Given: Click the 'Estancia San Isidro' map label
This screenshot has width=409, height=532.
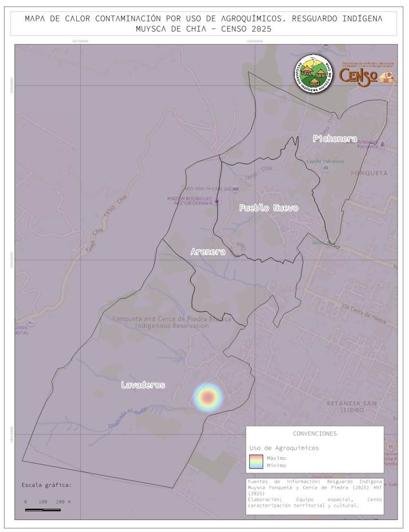Looking at the screenshot, I should [x=352, y=406].
